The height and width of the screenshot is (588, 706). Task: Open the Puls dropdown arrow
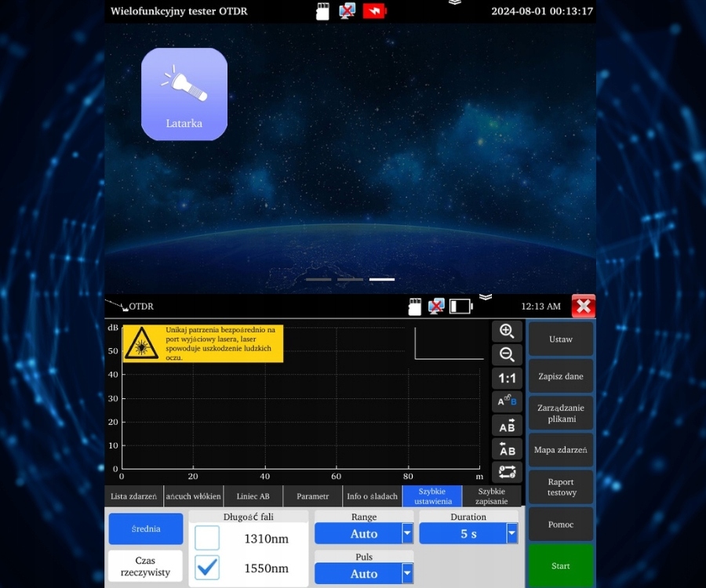[407, 574]
